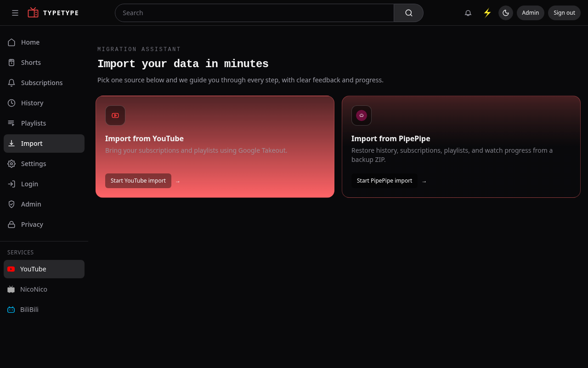Click the magnifier search button
Viewport: 588px width, 368px height.
[x=408, y=13]
